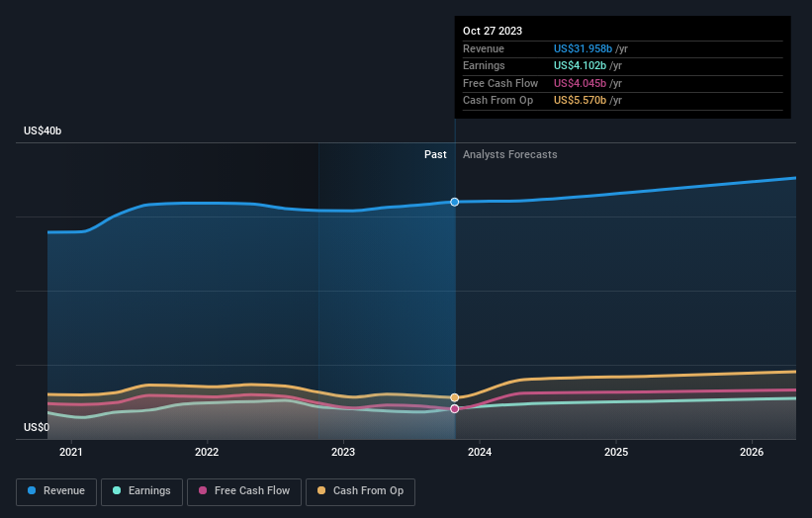
Task: Click the Free Cash Flow value US$4.045b
Action: pos(580,83)
